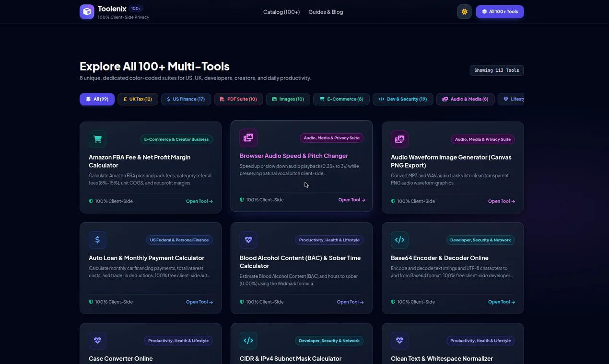Viewport: 609px width, 364px height.
Task: Click the dollar icon on Auto Loan card
Action: (97, 240)
